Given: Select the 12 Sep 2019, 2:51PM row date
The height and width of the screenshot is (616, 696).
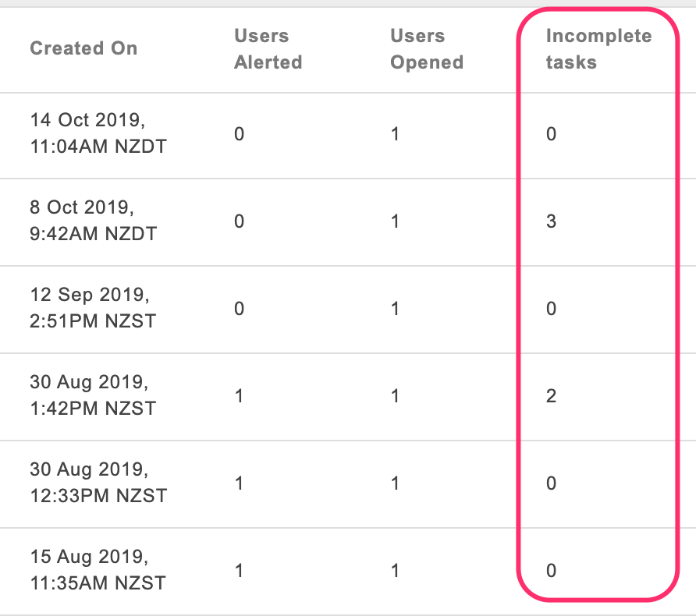Looking at the screenshot, I should tap(93, 308).
